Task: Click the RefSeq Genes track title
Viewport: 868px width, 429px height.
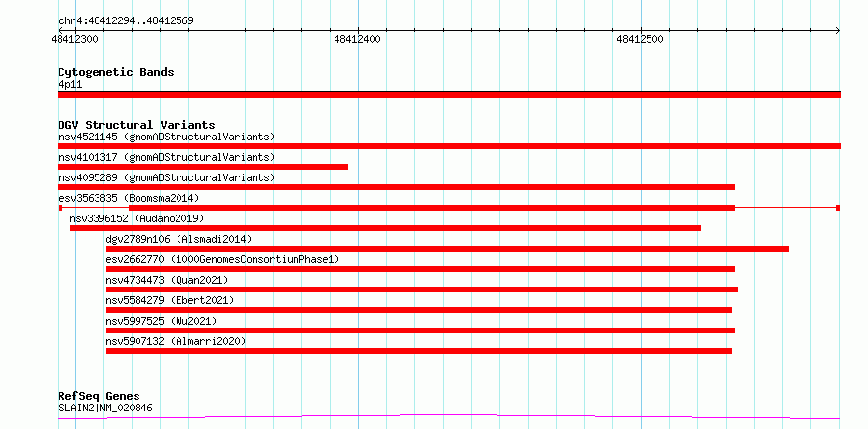Action: click(99, 397)
